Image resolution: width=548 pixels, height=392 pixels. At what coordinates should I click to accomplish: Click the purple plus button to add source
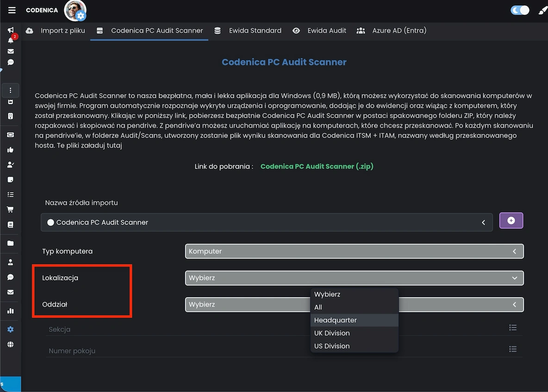(511, 220)
